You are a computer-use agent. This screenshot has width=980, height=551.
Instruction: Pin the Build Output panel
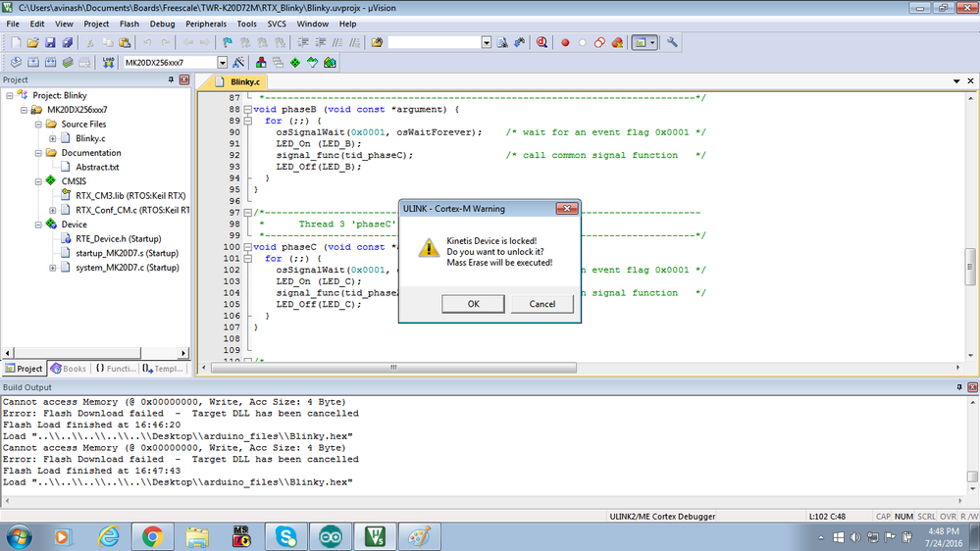[x=959, y=387]
